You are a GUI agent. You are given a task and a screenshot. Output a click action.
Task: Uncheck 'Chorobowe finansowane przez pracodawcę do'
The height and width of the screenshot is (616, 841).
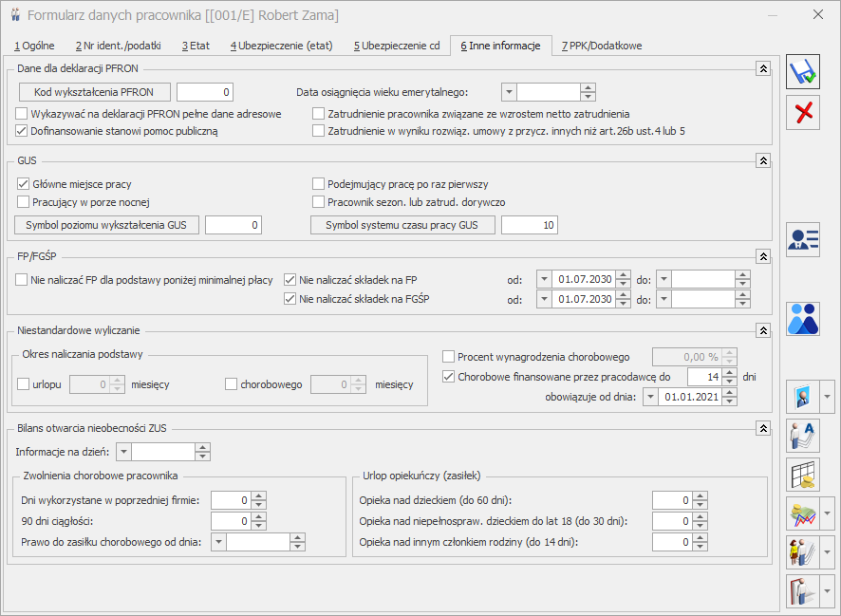pyautogui.click(x=448, y=377)
